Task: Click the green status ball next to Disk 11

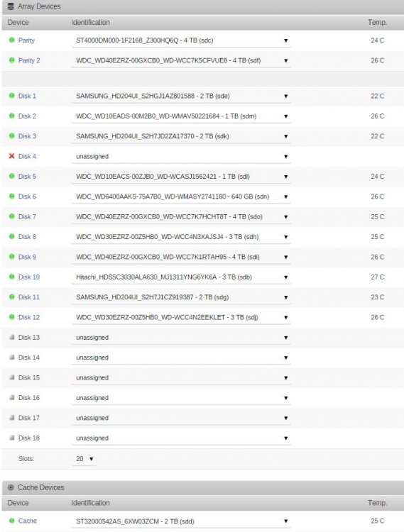Action: point(12,297)
